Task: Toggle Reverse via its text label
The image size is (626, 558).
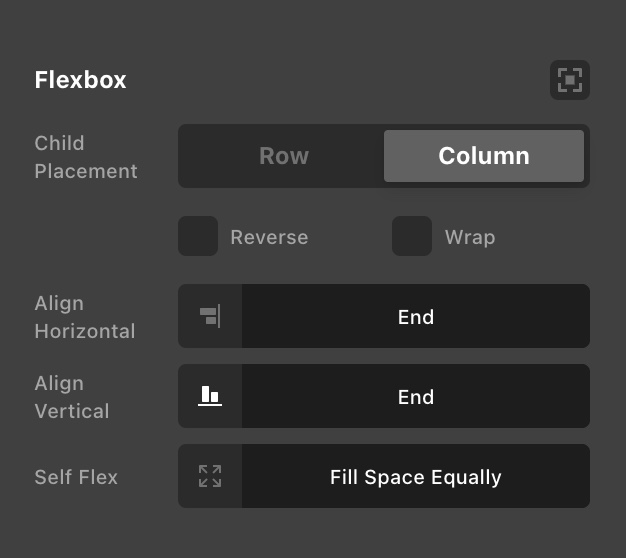Action: pyautogui.click(x=269, y=237)
